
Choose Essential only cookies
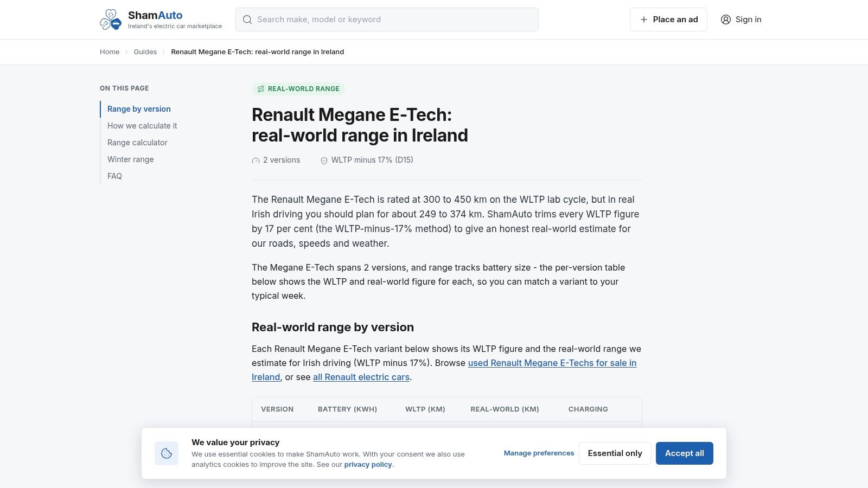click(x=615, y=453)
